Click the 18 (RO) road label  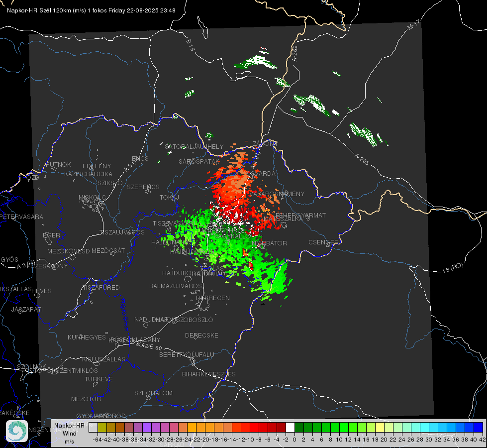click(x=453, y=268)
